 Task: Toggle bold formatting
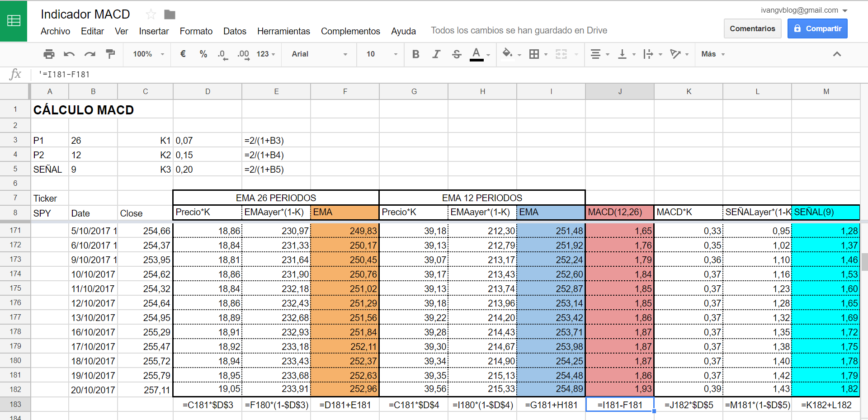(415, 54)
